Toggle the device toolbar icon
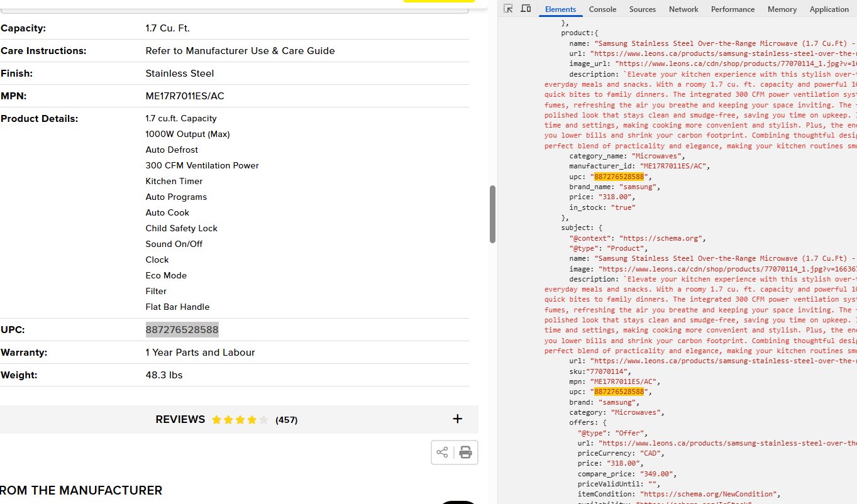The image size is (857, 504). click(526, 9)
